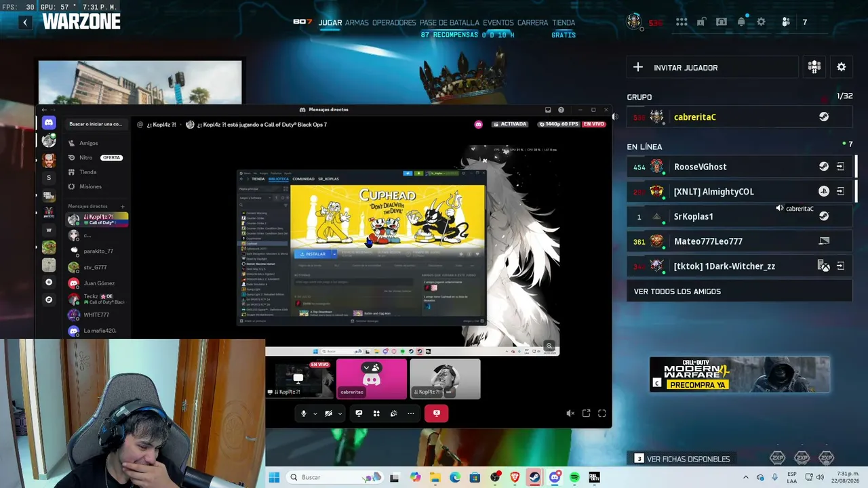This screenshot has width=868, height=488.
Task: Open stream quality 1440p 60 FPS menu
Action: pos(557,124)
